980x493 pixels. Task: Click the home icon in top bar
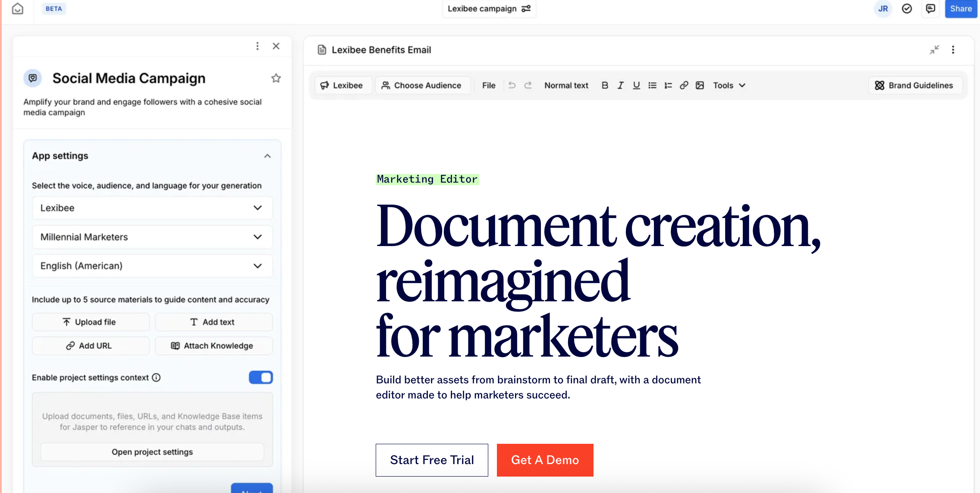(x=17, y=9)
